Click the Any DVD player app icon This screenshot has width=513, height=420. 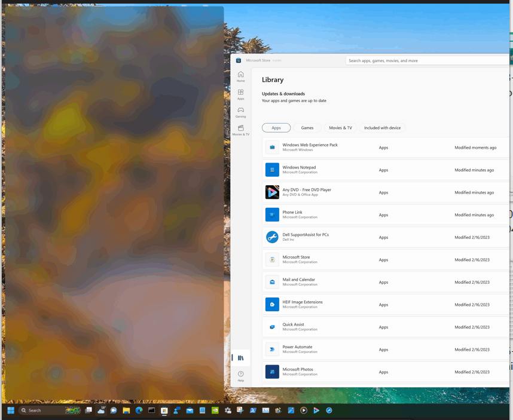[x=272, y=192]
